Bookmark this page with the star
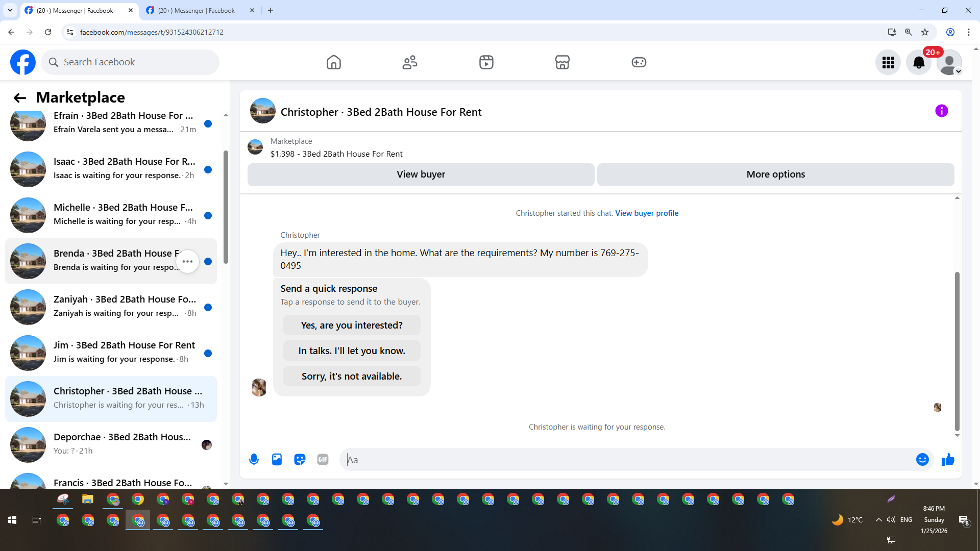The height and width of the screenshot is (551, 980). click(925, 32)
